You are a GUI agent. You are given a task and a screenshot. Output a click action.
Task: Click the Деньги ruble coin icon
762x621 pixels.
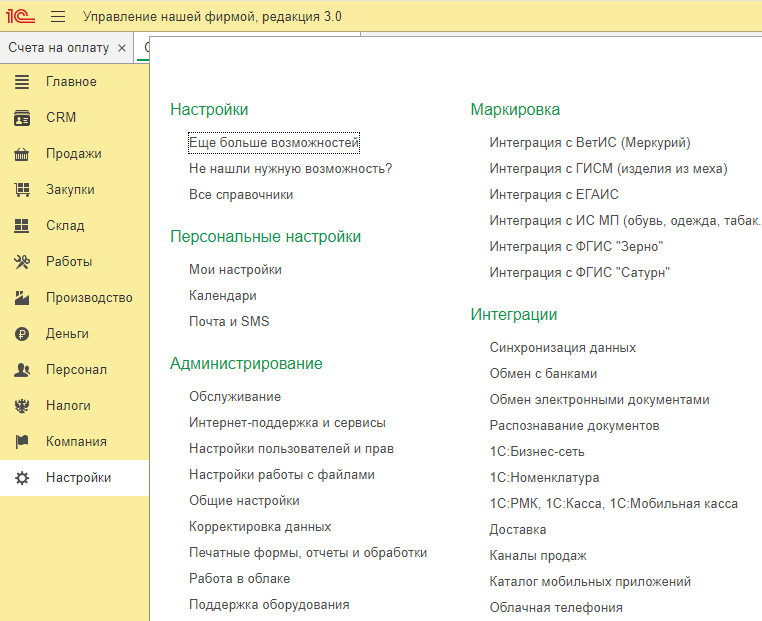(x=22, y=334)
